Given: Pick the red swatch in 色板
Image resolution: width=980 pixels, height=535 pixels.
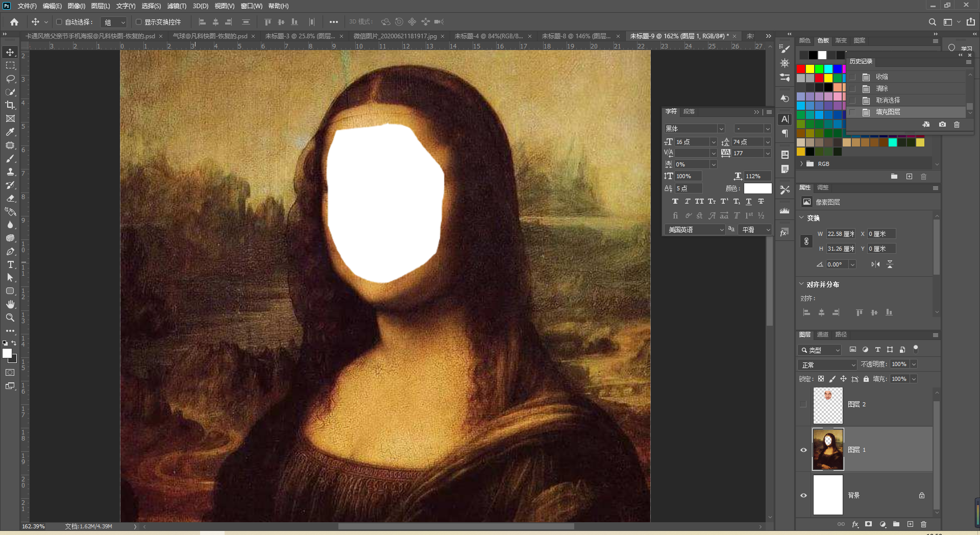Looking at the screenshot, I should 801,69.
